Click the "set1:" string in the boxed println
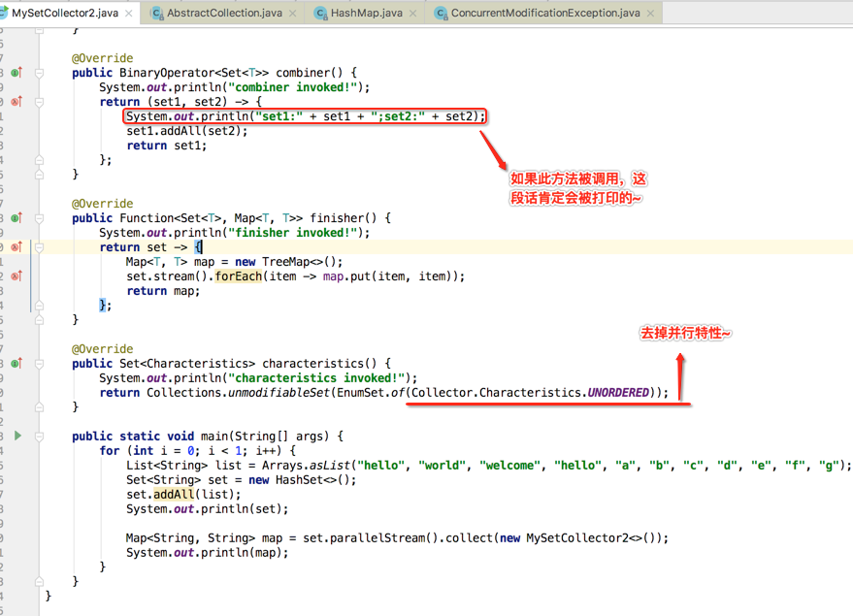853x616 pixels. click(279, 116)
